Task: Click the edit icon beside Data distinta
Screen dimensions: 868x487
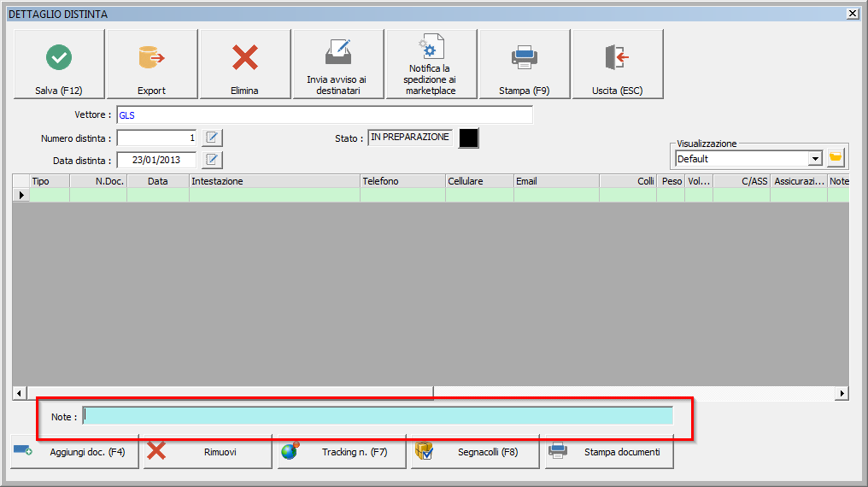Action: coord(212,160)
